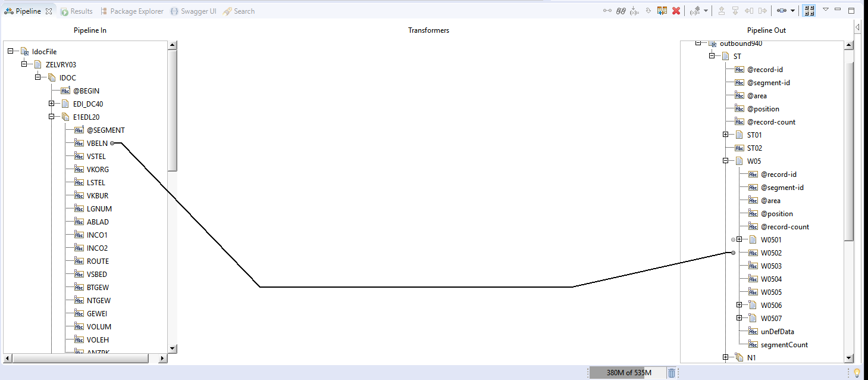The image size is (868, 380).
Task: Select the LGNUM field
Action: tap(99, 208)
